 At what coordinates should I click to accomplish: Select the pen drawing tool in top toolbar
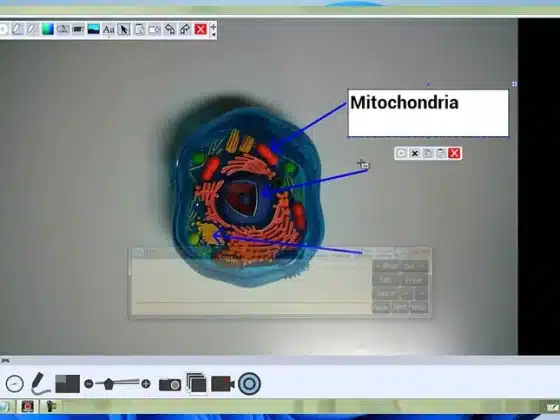coord(17,29)
